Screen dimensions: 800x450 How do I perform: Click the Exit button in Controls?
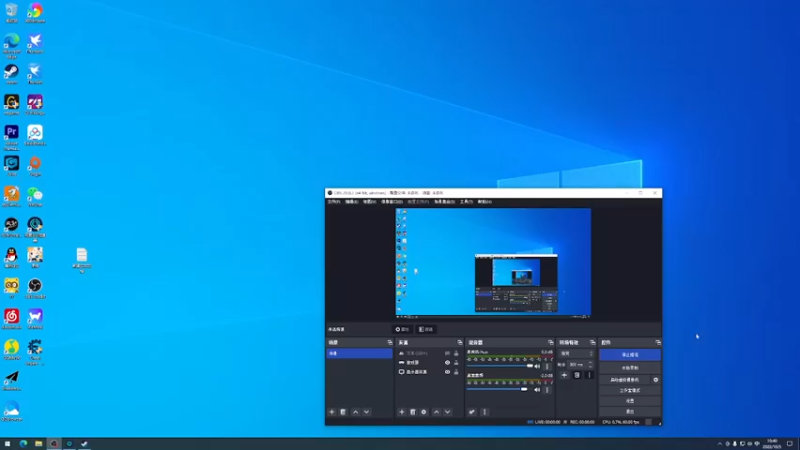[630, 411]
